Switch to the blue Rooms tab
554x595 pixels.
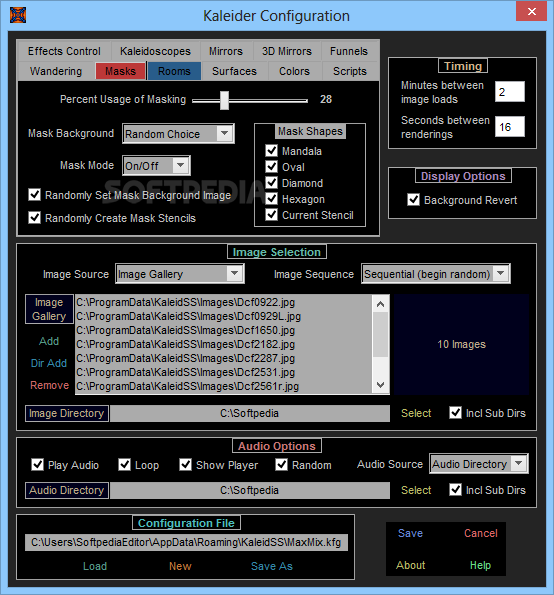pos(174,71)
